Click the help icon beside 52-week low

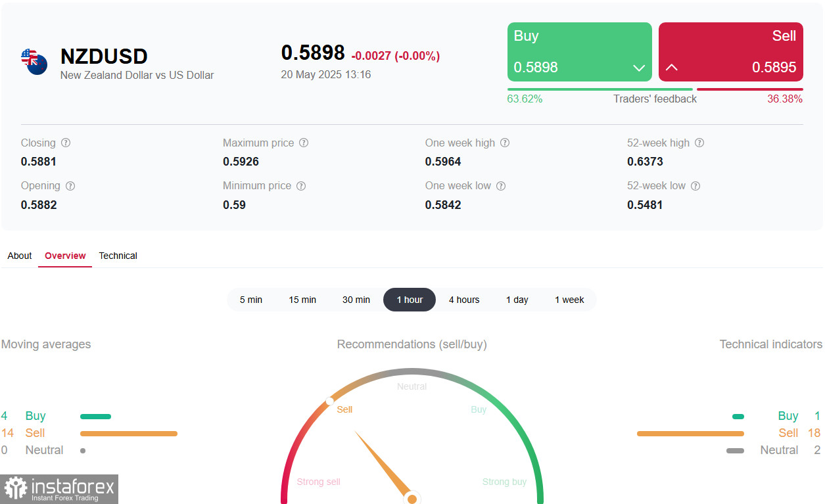pos(695,186)
